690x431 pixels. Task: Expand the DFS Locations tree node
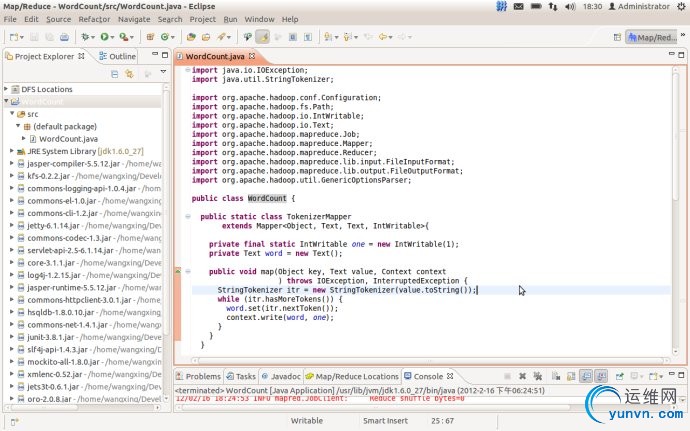(x=6, y=89)
